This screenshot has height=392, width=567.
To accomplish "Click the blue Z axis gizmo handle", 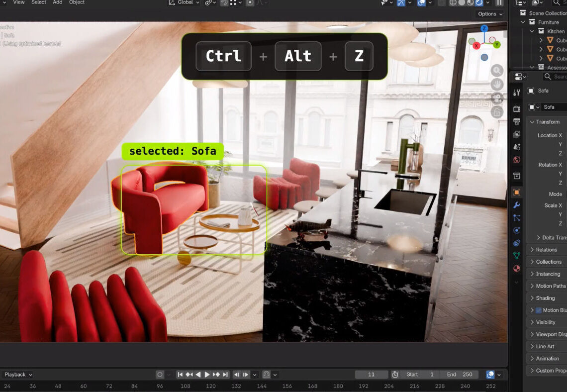I will pos(484,28).
